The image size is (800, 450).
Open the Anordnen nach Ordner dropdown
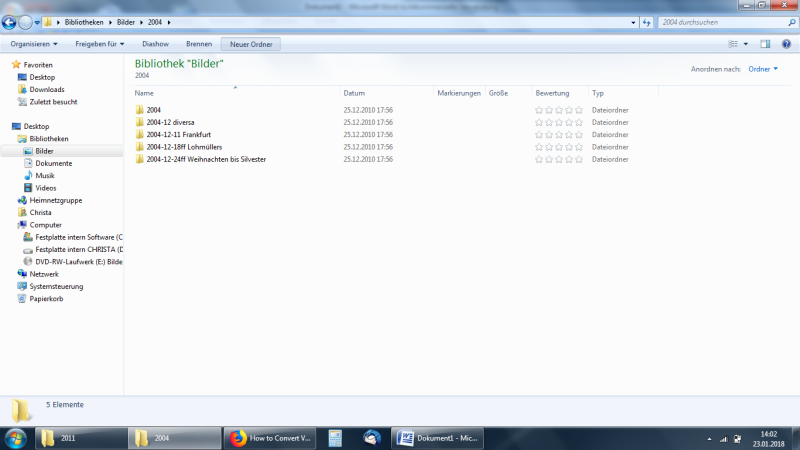[763, 69]
